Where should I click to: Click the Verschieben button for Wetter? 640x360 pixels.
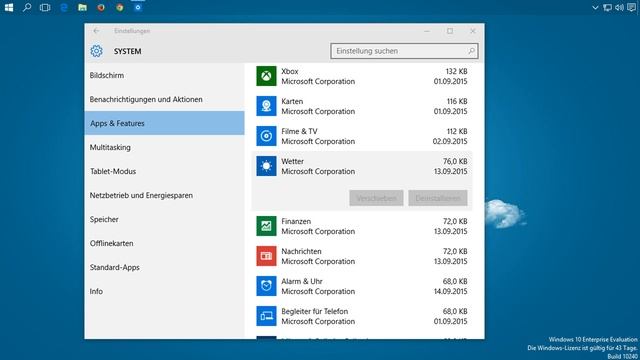(376, 198)
